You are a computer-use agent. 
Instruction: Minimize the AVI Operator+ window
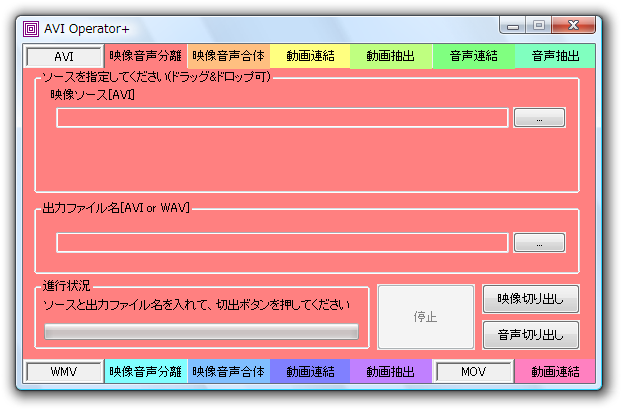pos(513,26)
